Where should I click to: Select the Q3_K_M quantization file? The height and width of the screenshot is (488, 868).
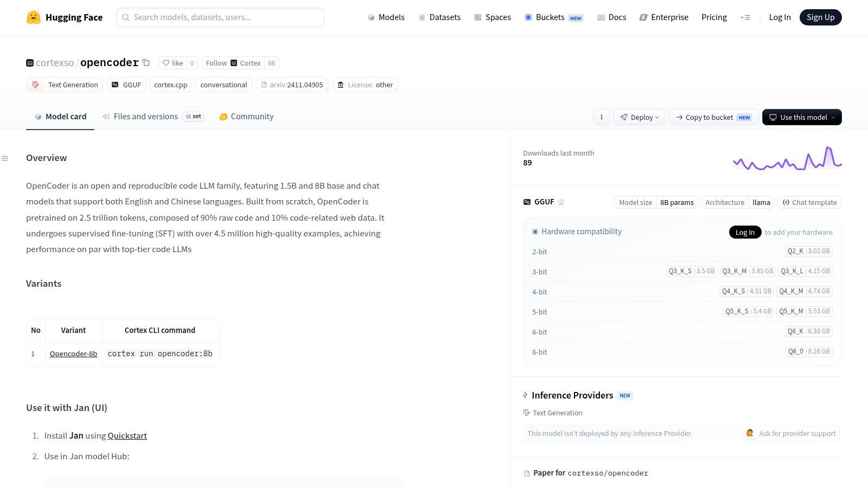coord(748,271)
